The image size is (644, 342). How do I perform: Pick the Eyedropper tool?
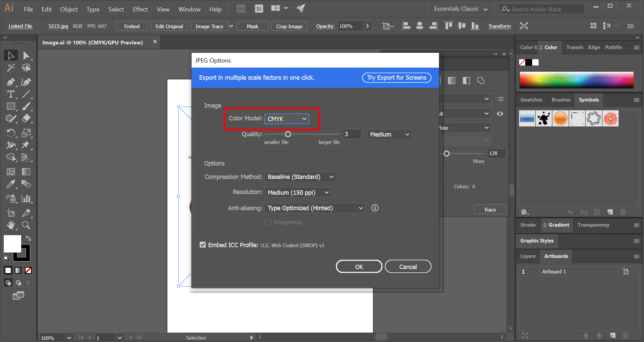tap(10, 184)
